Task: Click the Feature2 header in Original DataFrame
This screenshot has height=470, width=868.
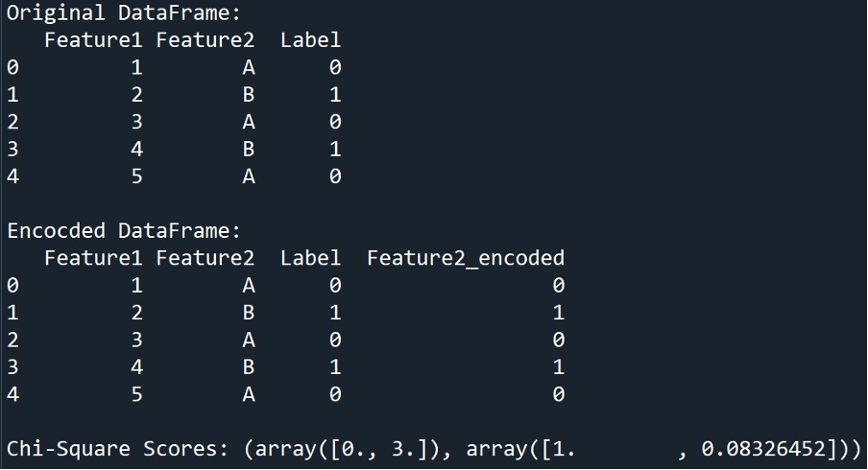Action: click(205, 40)
